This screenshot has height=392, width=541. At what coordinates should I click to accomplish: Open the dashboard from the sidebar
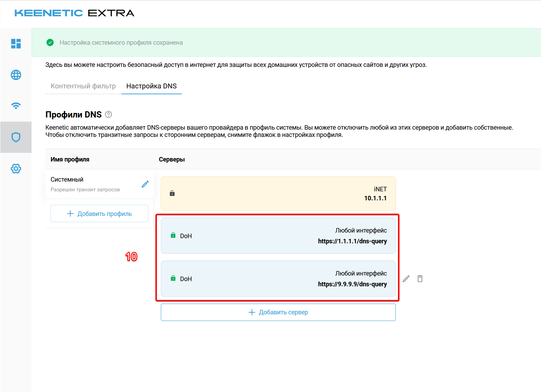coord(16,44)
